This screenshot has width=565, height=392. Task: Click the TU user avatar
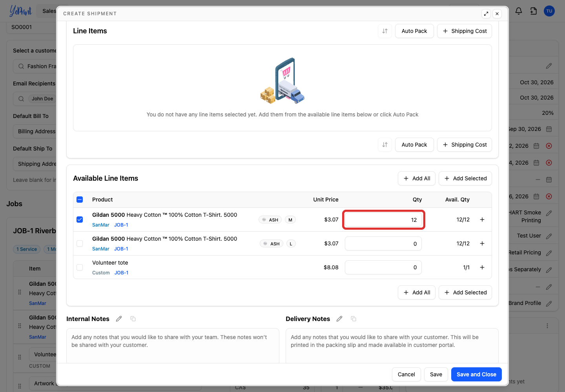pos(549,11)
